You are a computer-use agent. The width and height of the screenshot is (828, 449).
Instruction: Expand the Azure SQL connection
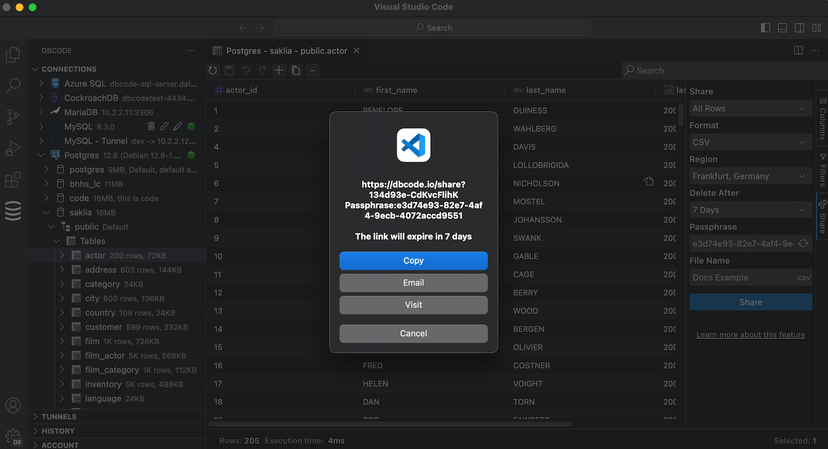41,83
